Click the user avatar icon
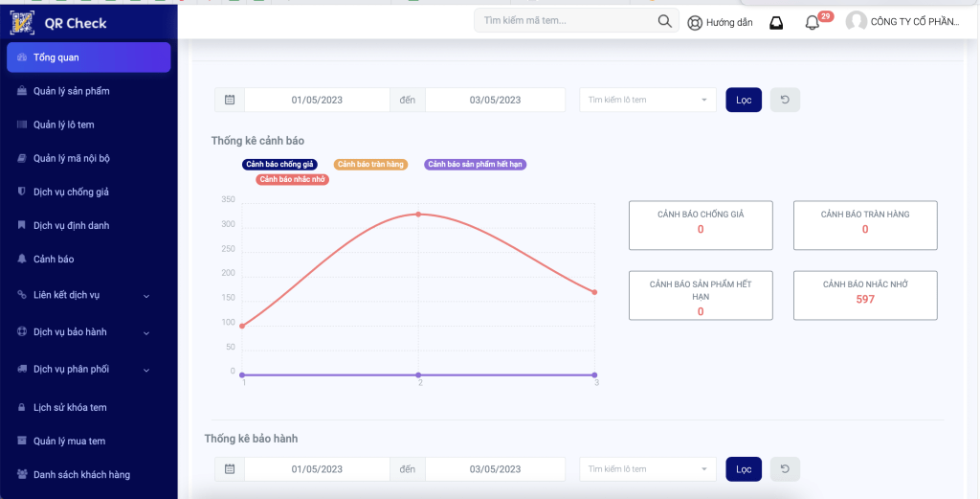 coord(857,22)
